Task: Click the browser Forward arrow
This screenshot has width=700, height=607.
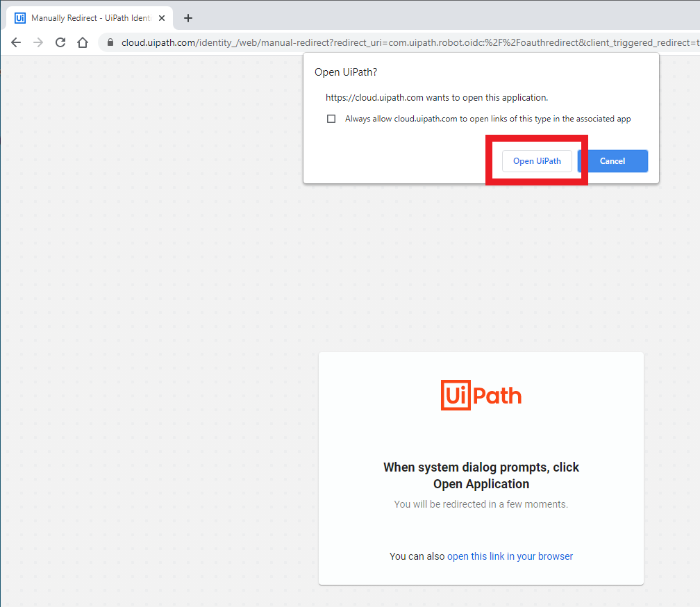Action: [x=38, y=42]
